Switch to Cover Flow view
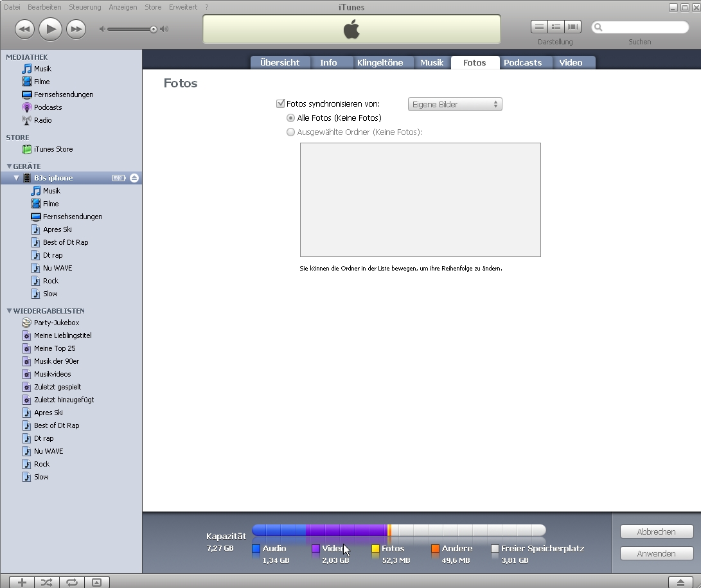 [572, 26]
